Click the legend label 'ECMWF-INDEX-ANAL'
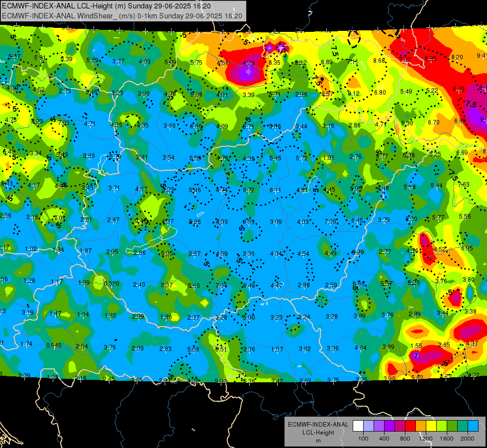 318,425
